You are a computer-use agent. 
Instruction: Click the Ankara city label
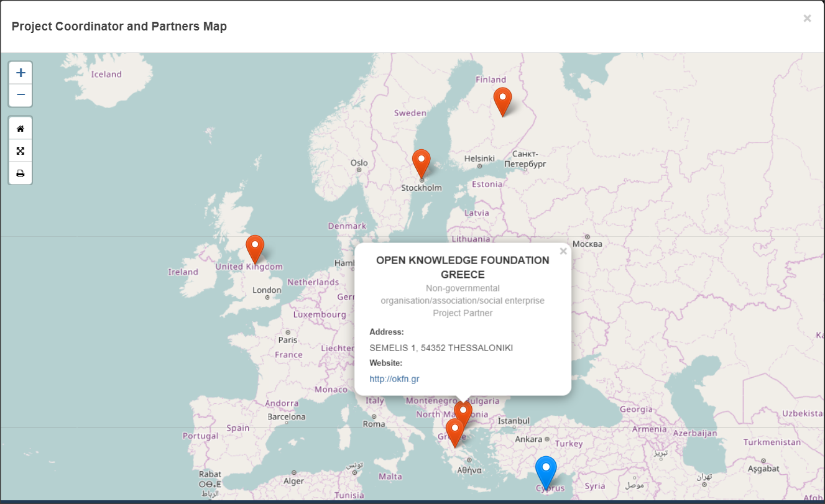point(529,439)
